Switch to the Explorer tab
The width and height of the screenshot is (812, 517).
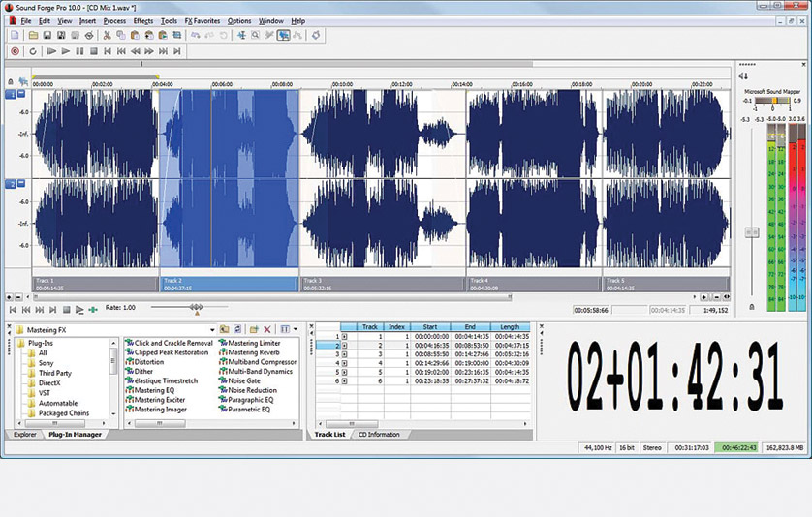pos(25,435)
